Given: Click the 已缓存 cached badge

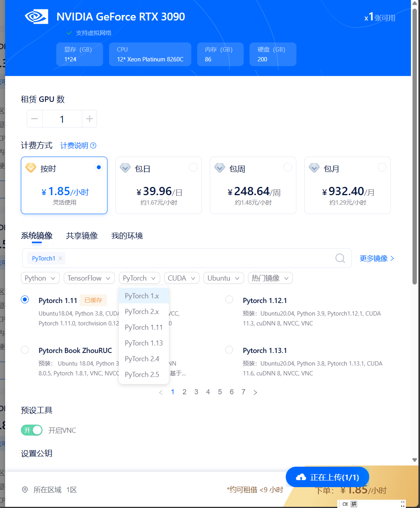Looking at the screenshot, I should 93,300.
